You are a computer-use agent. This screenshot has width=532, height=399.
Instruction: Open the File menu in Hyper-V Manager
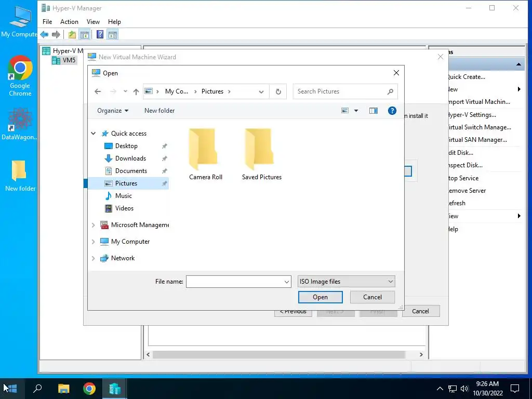(x=47, y=22)
